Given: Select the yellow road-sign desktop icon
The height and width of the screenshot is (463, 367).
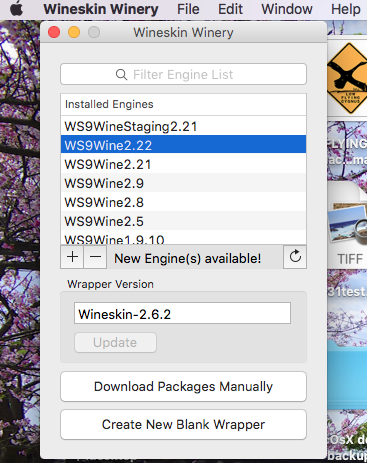Looking at the screenshot, I should [347, 78].
